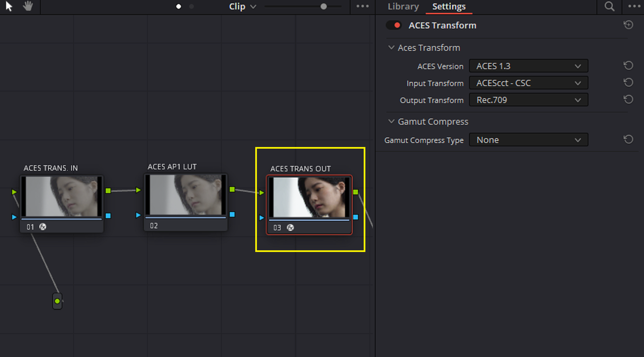The width and height of the screenshot is (644, 357).
Task: Open the Gamut Compress Type dropdown
Action: click(528, 140)
